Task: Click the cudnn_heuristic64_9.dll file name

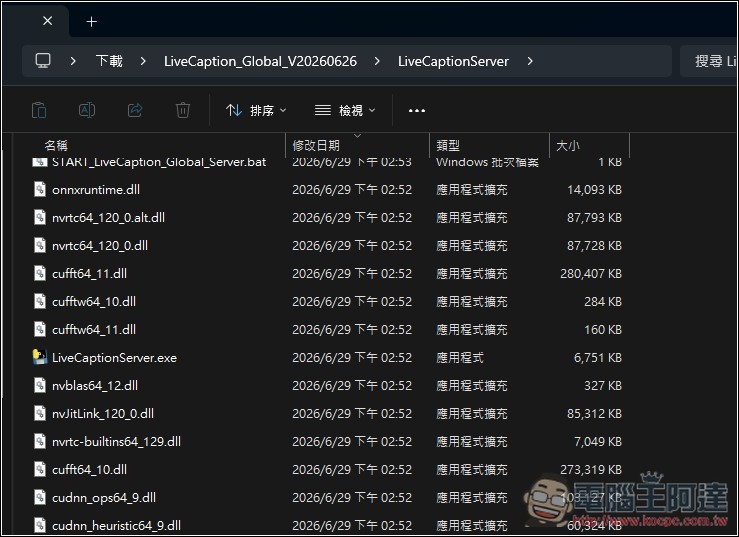Action: (x=116, y=525)
